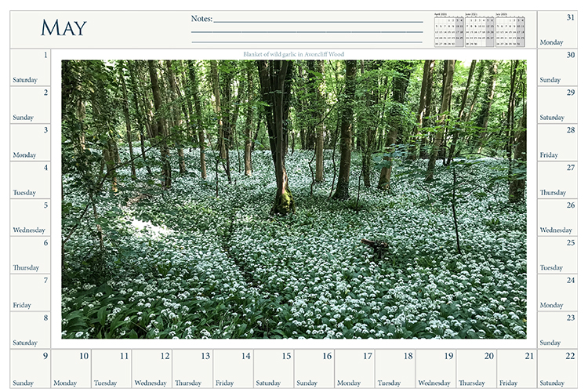
Task: Select Friday 28 day cell
Action: pyautogui.click(x=557, y=143)
